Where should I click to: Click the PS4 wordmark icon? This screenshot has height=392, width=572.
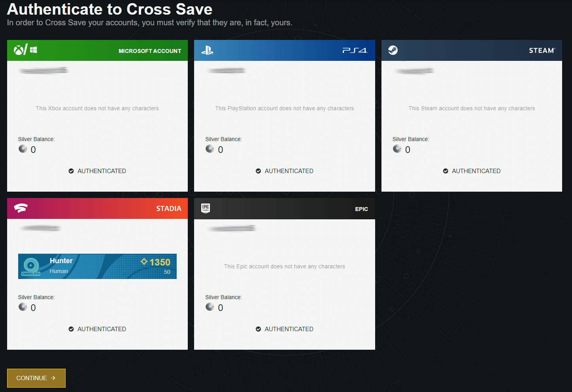355,50
